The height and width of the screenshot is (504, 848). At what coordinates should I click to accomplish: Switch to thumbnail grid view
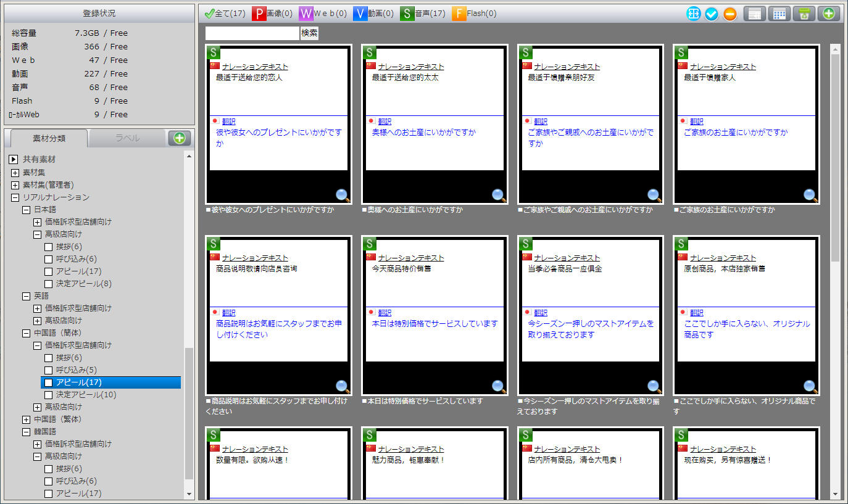(779, 14)
